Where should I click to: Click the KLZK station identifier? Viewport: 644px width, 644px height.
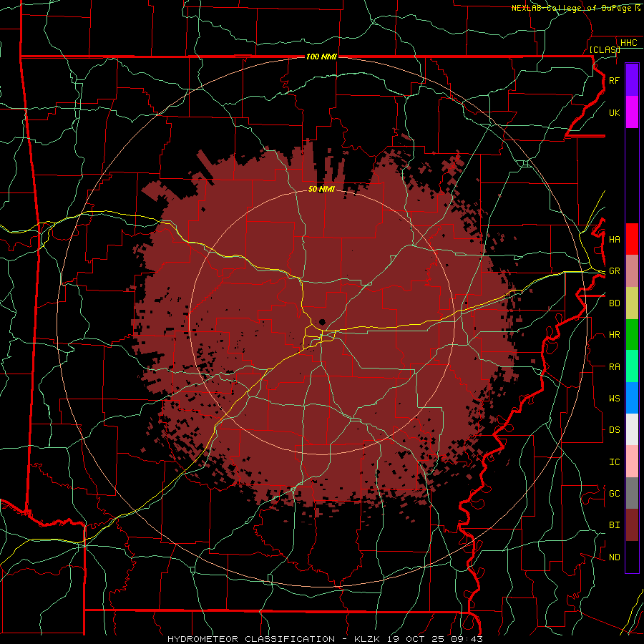click(367, 639)
